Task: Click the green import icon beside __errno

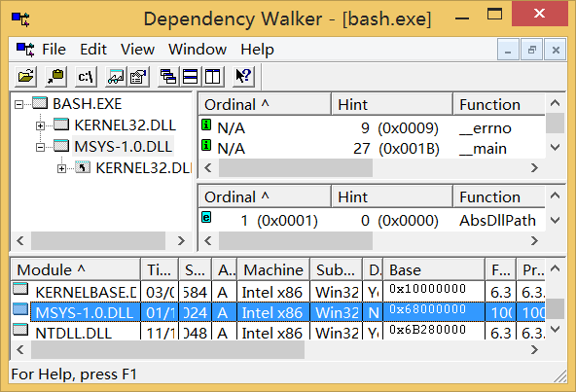Action: click(206, 125)
